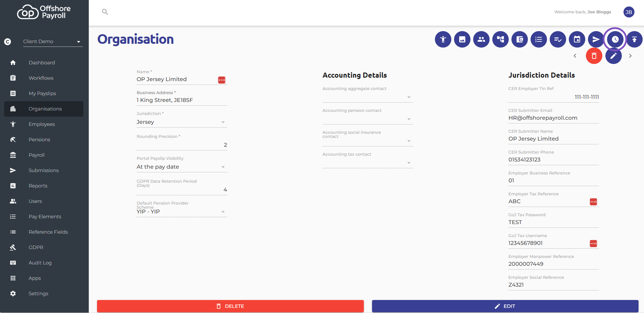Open the JB user avatar menu
644x313 pixels.
tap(629, 12)
